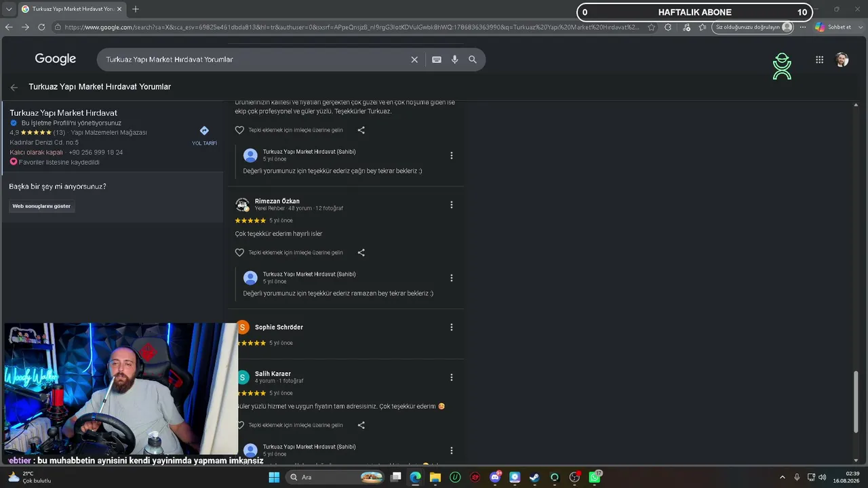Navigate back in the browser
868x488 pixels.
9,27
